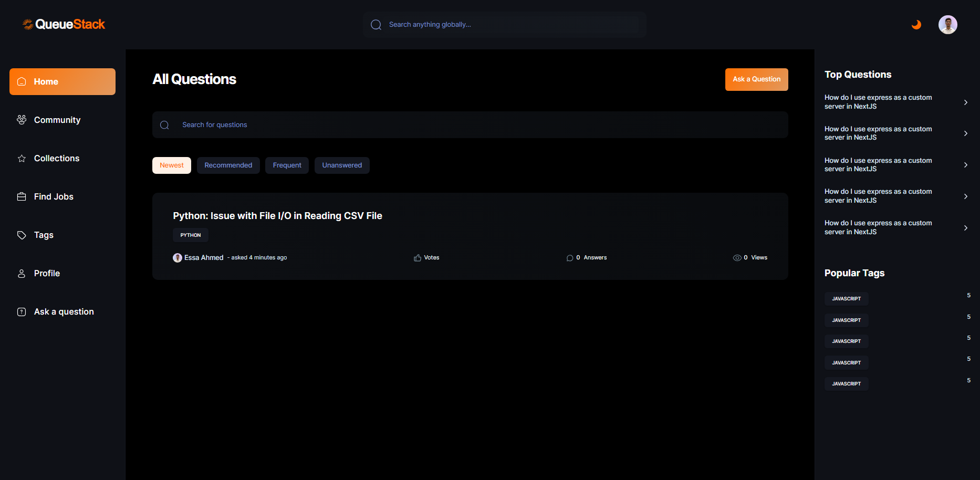The image size is (980, 480).
Task: Open second Top Questions chevron
Action: 965,133
